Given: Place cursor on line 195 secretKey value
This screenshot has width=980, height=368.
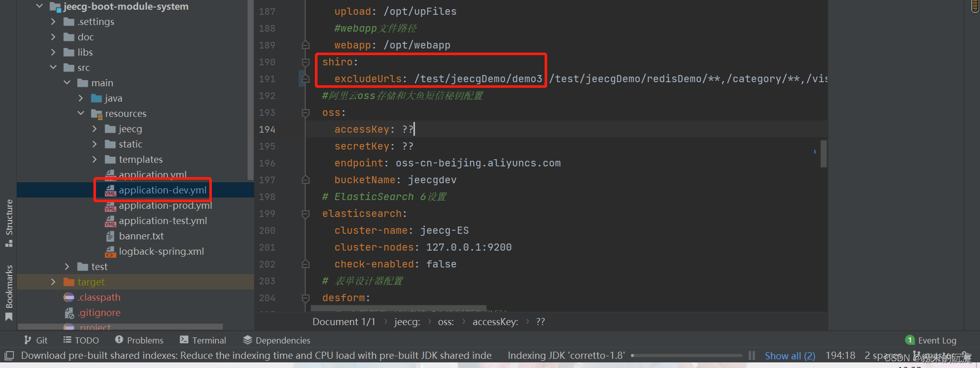Looking at the screenshot, I should [408, 146].
